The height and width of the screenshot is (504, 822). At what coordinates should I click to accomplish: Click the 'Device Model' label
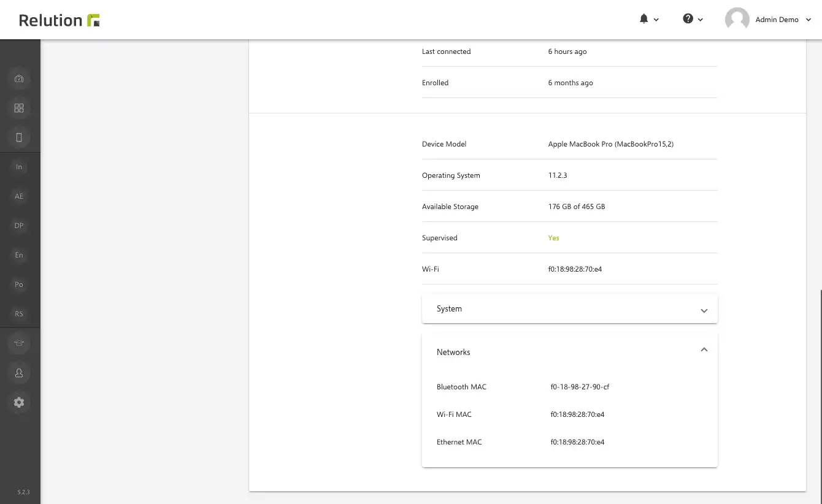(x=444, y=144)
